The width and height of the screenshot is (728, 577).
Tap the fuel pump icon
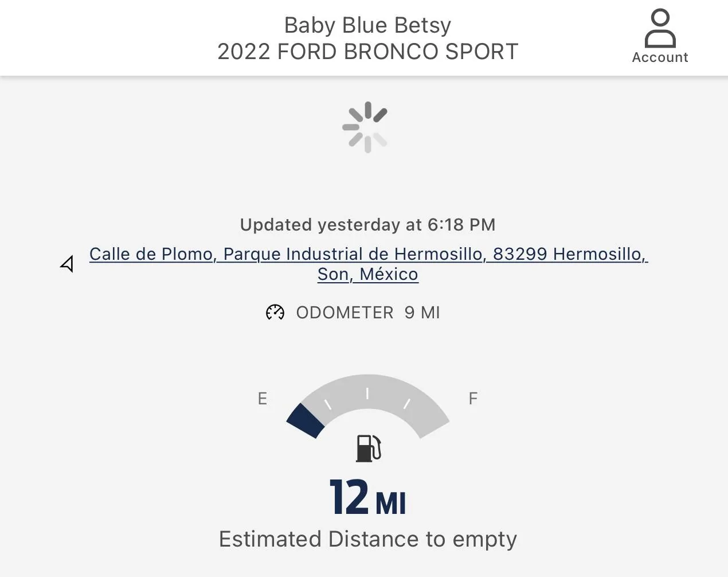pos(369,448)
